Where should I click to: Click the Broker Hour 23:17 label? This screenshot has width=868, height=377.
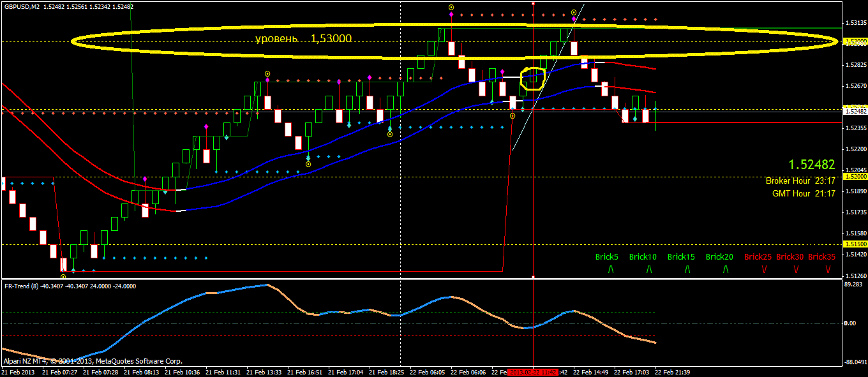point(801,181)
